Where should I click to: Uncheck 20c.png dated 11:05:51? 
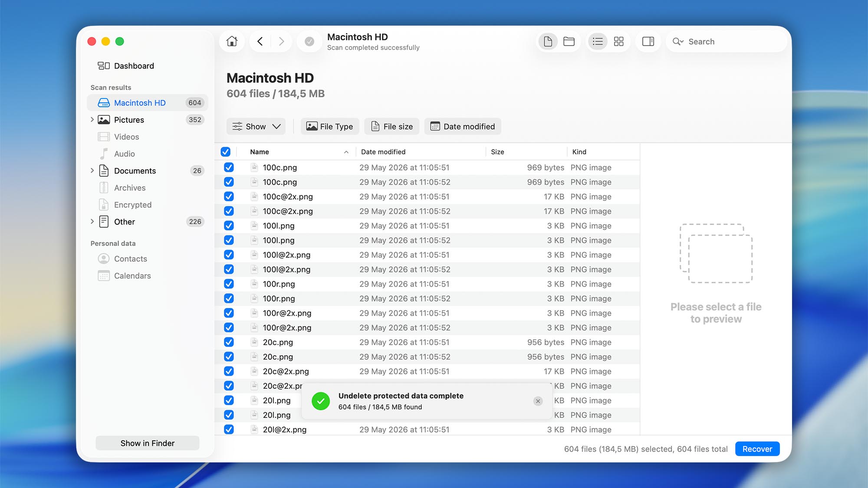coord(229,342)
